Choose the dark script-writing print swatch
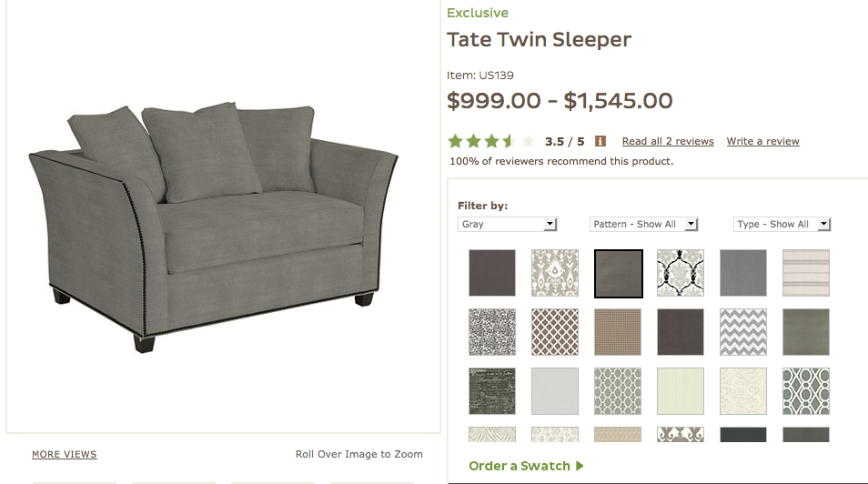 pyautogui.click(x=492, y=391)
